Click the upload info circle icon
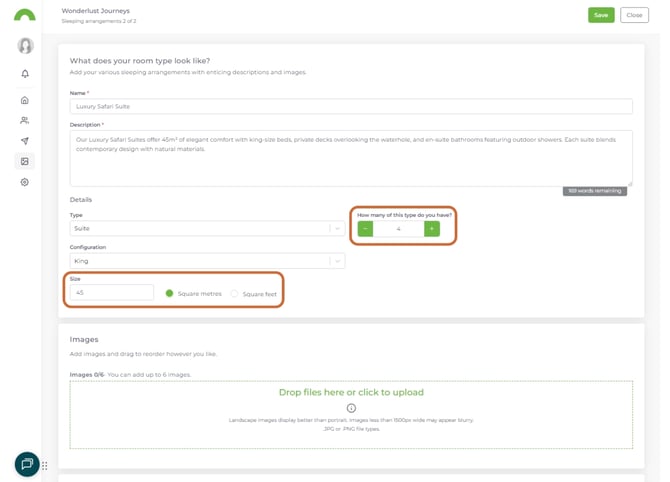Screen dimensions: 670x482 click(351, 408)
